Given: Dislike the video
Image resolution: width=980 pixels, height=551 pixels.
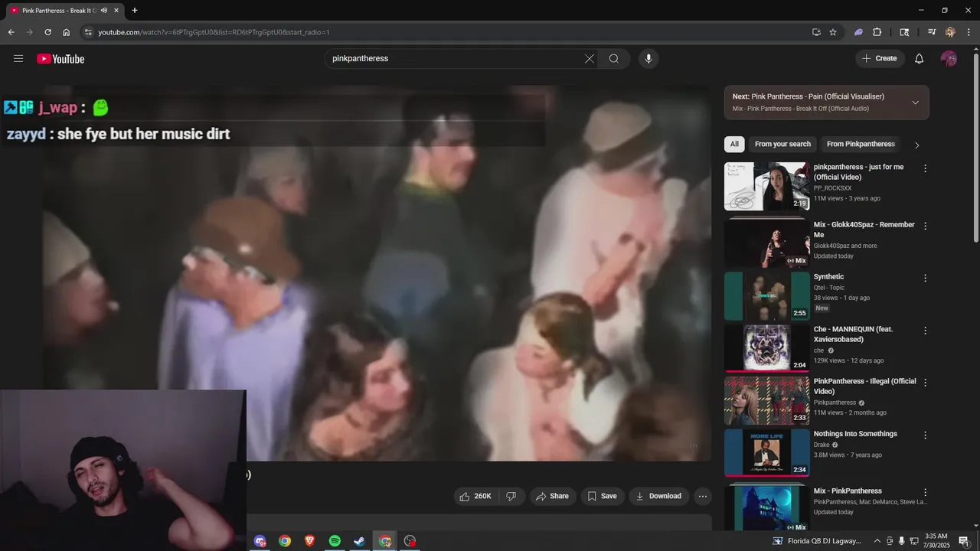Looking at the screenshot, I should click(511, 496).
